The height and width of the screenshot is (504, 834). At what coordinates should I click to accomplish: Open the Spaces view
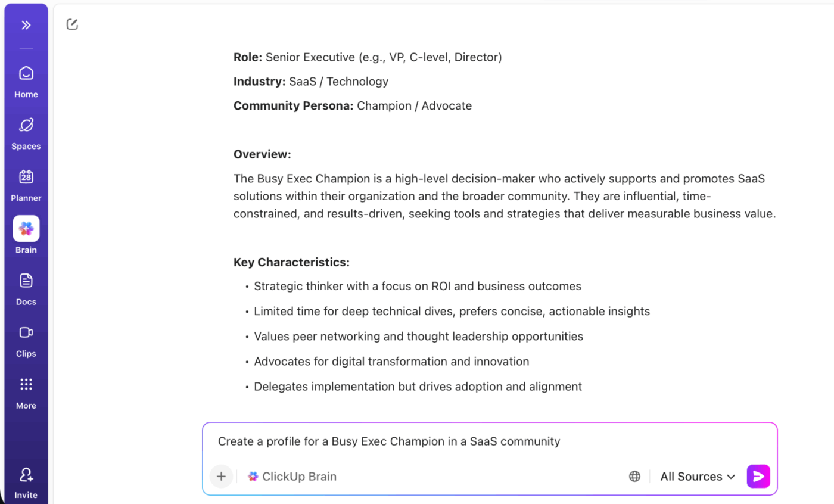(26, 132)
